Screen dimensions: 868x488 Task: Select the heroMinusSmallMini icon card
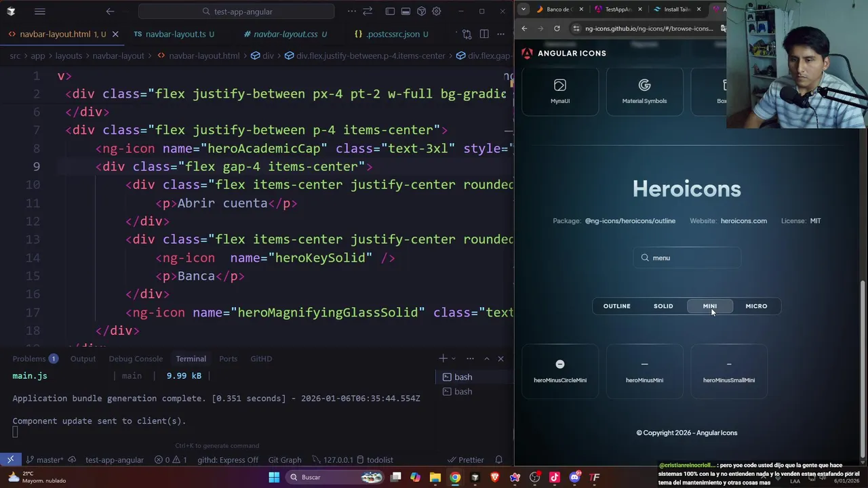coord(729,371)
